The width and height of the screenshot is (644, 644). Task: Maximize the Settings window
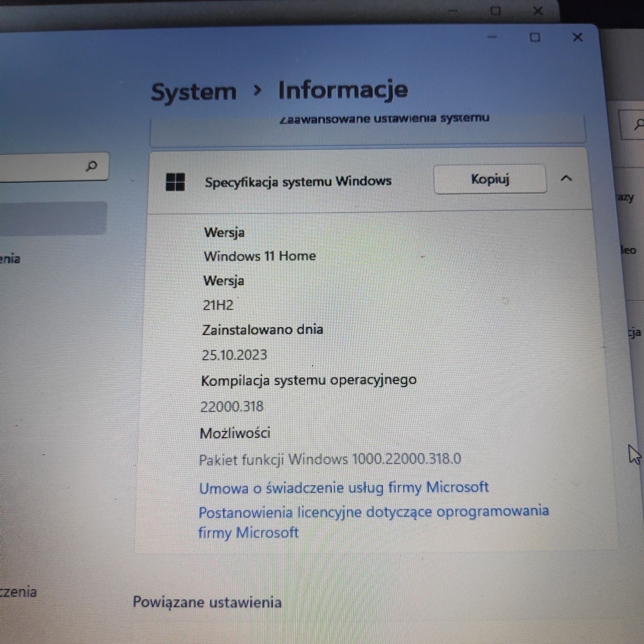[x=535, y=37]
